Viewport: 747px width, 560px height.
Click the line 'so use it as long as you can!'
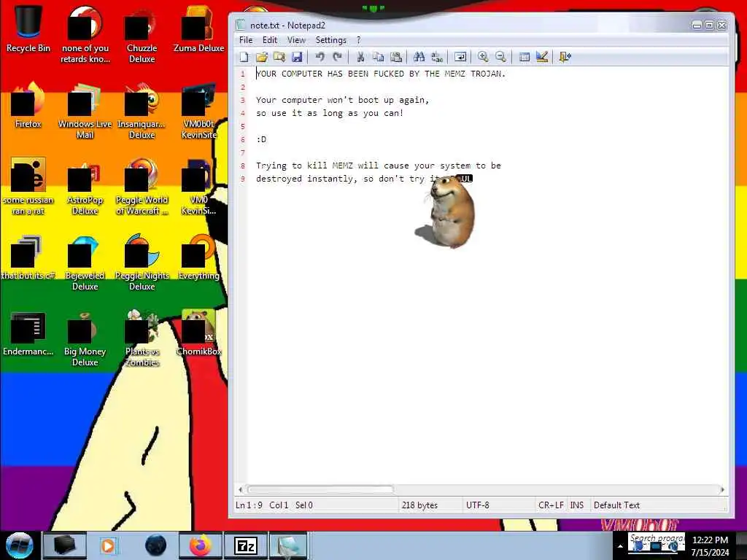[330, 113]
